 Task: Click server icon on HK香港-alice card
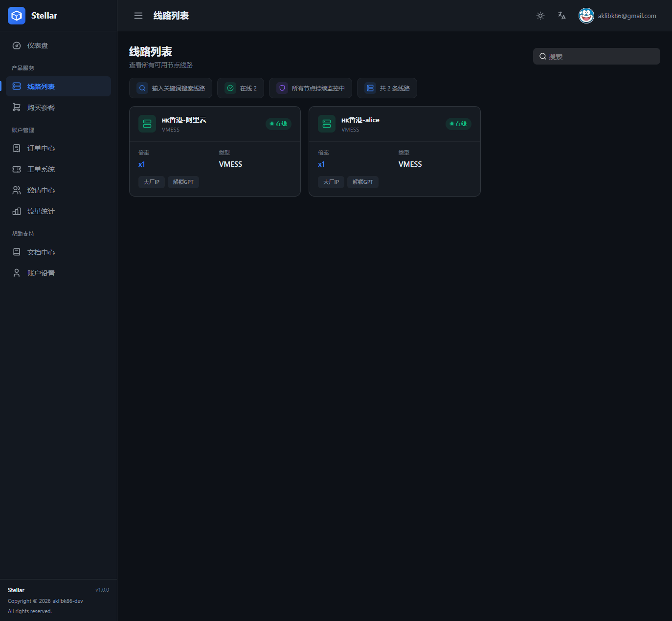coord(327,124)
